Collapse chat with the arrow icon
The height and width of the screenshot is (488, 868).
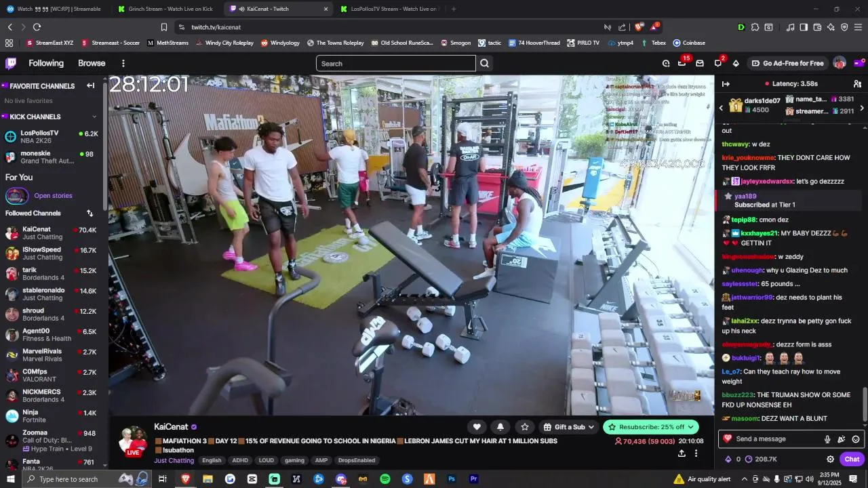pos(726,83)
